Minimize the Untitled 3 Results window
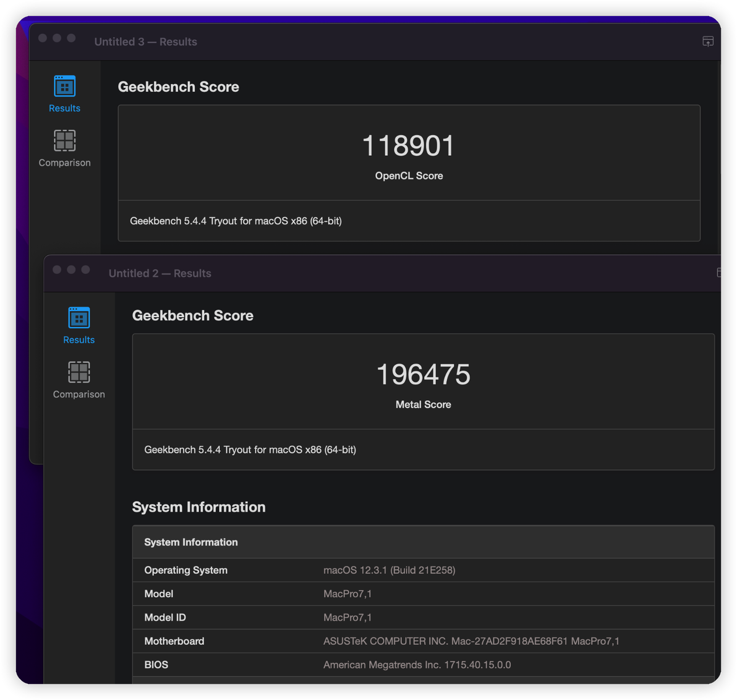The image size is (737, 700). pos(57,38)
